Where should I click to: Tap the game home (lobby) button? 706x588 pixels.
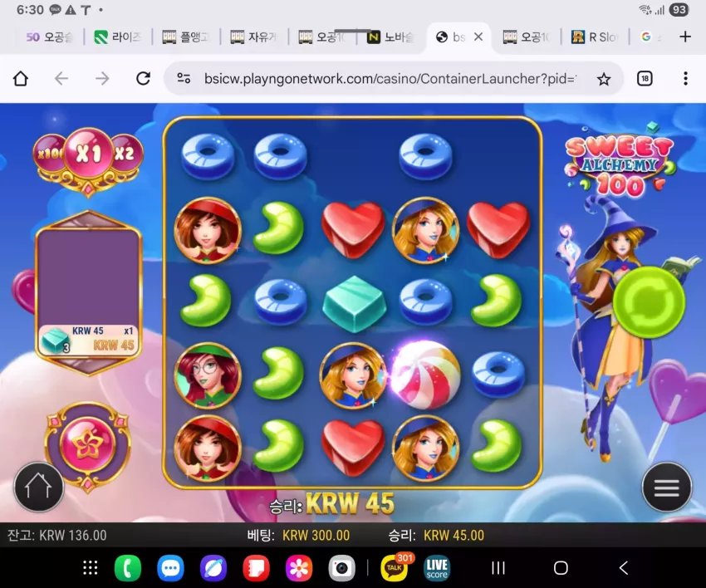(x=39, y=488)
